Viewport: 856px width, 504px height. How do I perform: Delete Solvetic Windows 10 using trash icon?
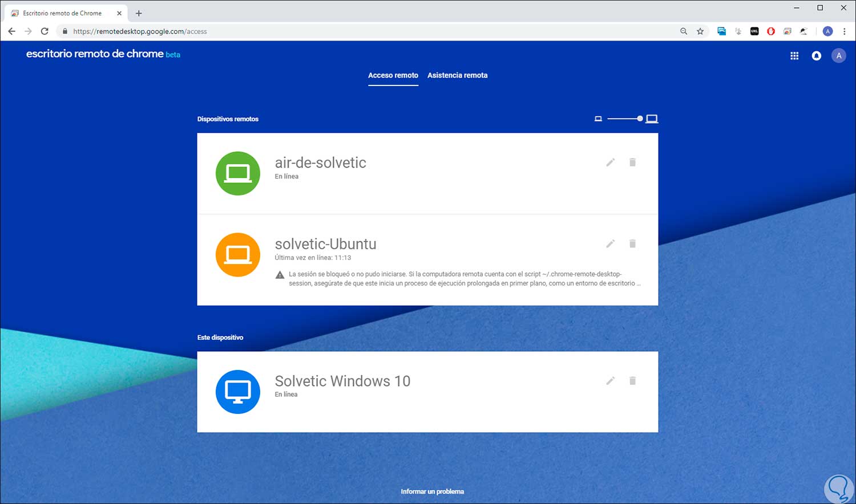pos(632,381)
